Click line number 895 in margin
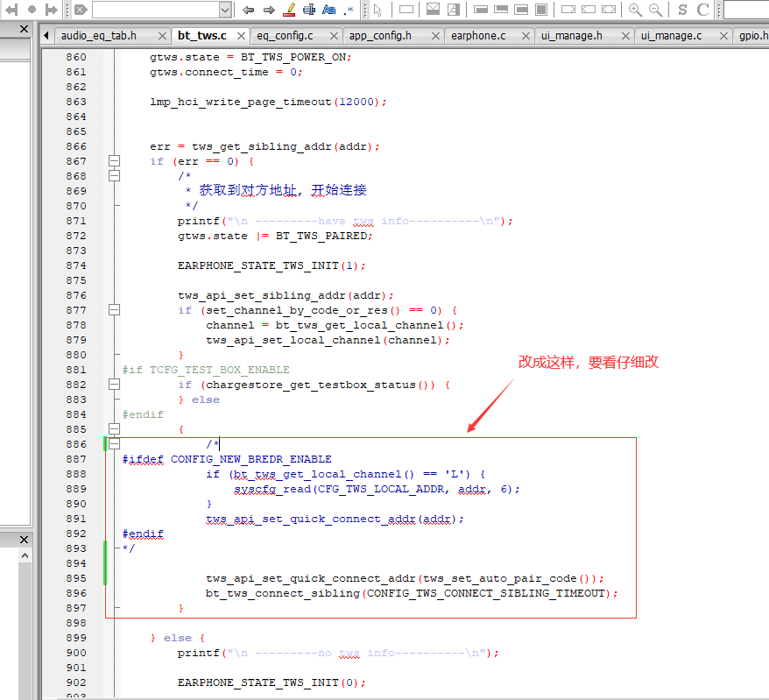This screenshot has height=700, width=769. (x=76, y=578)
